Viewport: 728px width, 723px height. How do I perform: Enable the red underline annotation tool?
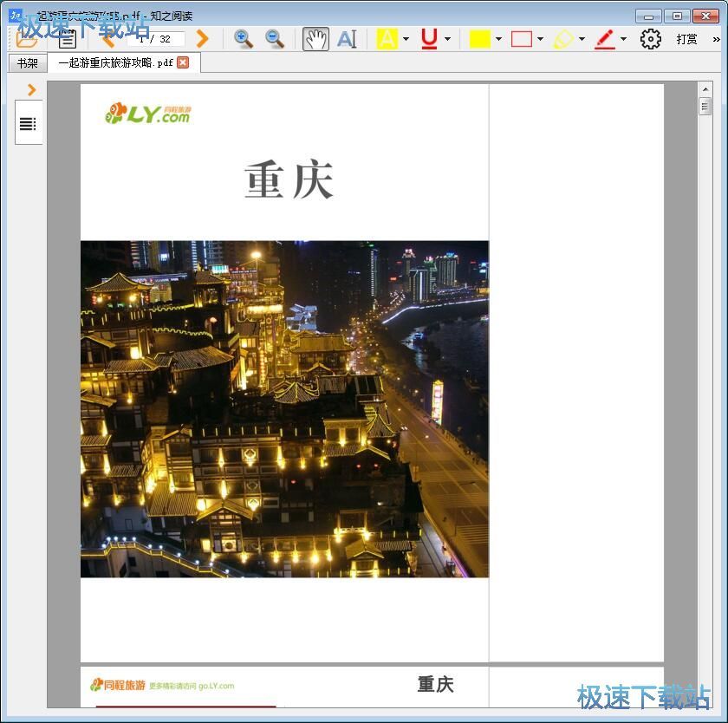(x=431, y=38)
